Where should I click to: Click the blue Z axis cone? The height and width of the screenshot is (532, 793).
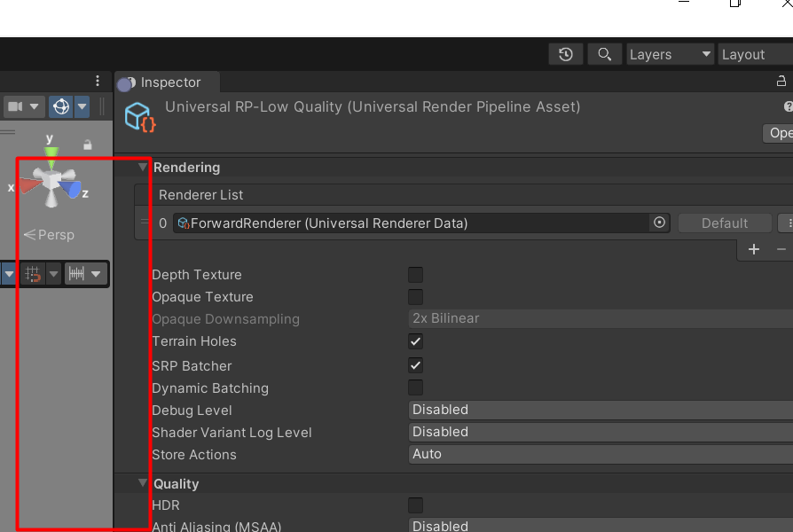[70, 189]
